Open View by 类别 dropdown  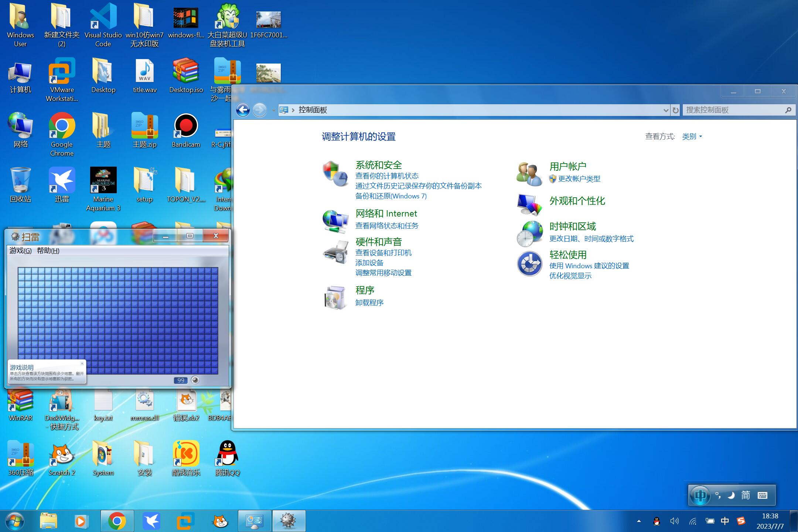692,136
